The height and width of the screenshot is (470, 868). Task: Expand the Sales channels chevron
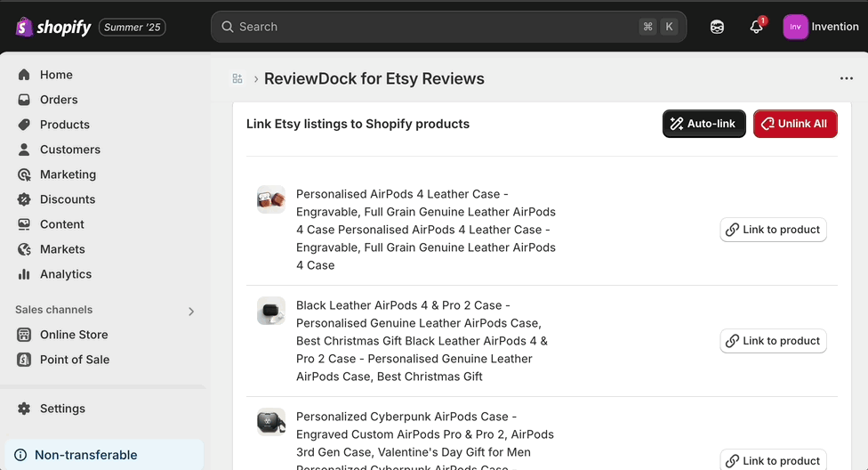tap(191, 312)
